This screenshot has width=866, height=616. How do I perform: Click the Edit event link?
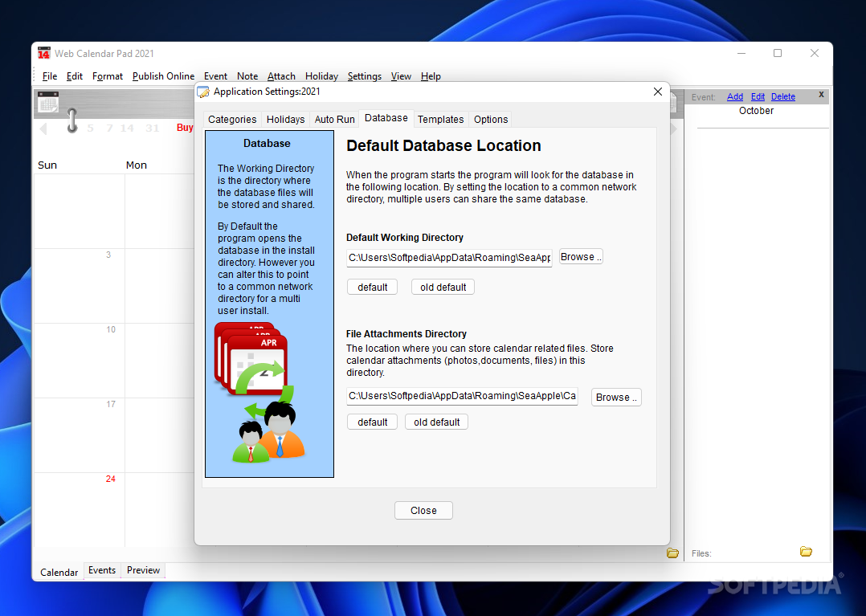(x=758, y=96)
